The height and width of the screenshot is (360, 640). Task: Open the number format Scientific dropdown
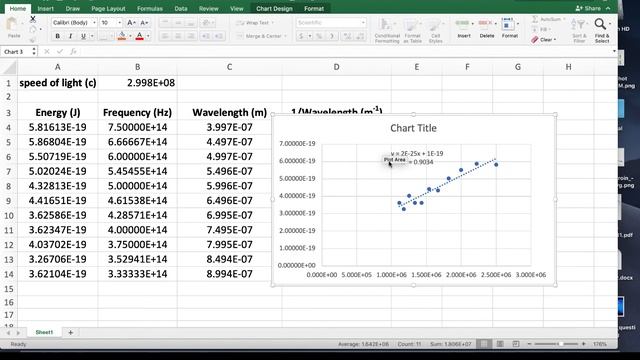click(x=363, y=23)
